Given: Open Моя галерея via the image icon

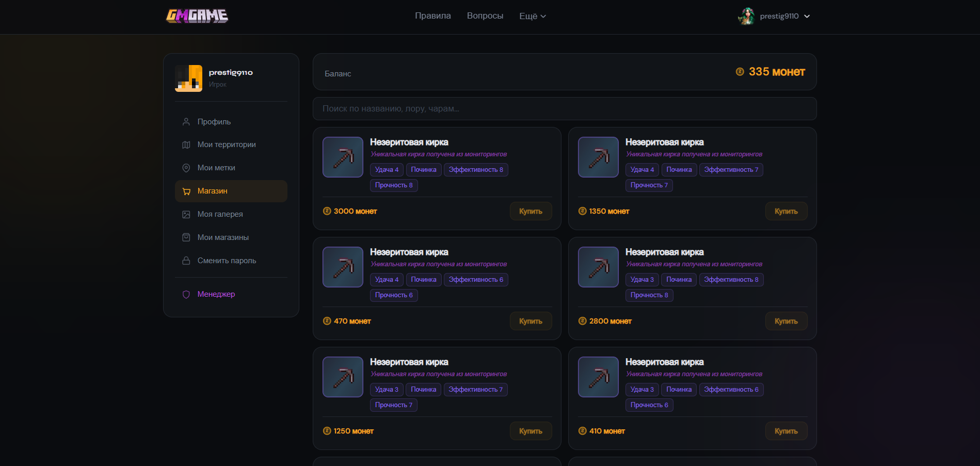Looking at the screenshot, I should (186, 214).
